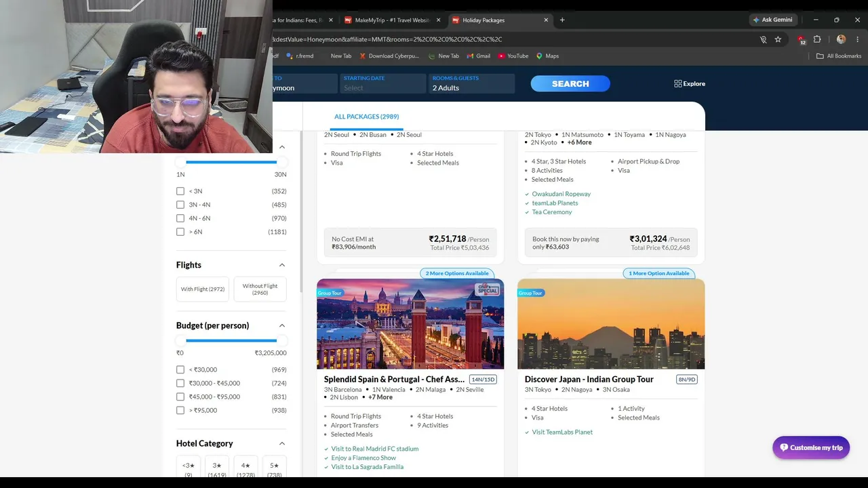Collapse the Hotel Category section
868x488 pixels.
pyautogui.click(x=282, y=443)
